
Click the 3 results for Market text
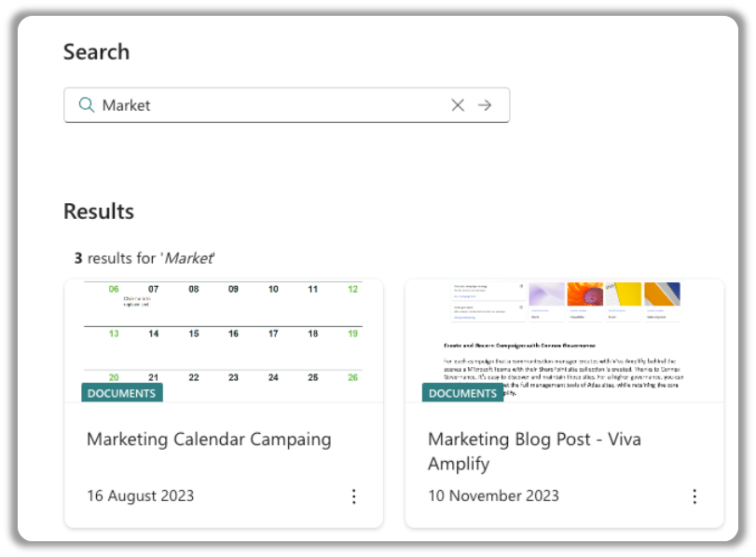(144, 258)
